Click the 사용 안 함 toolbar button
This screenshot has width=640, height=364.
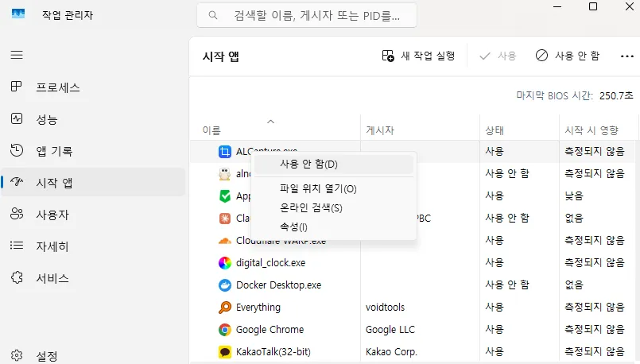click(x=568, y=56)
